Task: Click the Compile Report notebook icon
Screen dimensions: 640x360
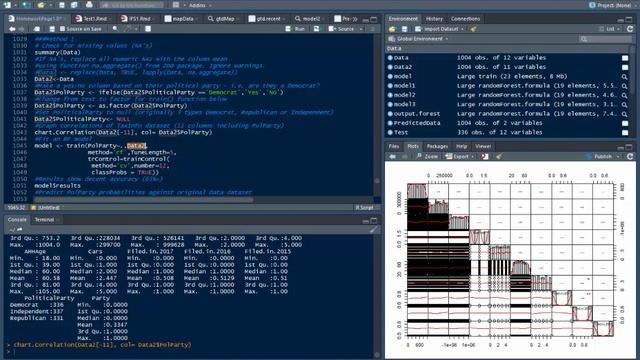Action: pos(148,29)
